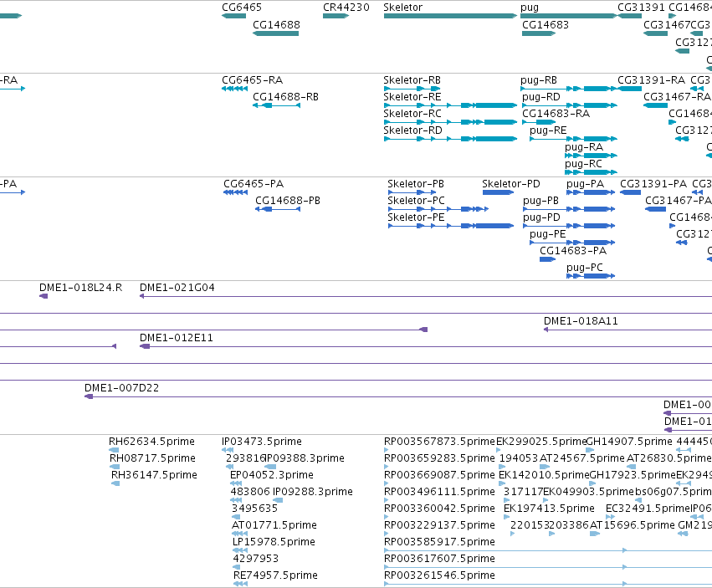Viewport: 712px width, 588px height.
Task: Open the "Skeletor-RB" transcript label
Action: [412, 80]
